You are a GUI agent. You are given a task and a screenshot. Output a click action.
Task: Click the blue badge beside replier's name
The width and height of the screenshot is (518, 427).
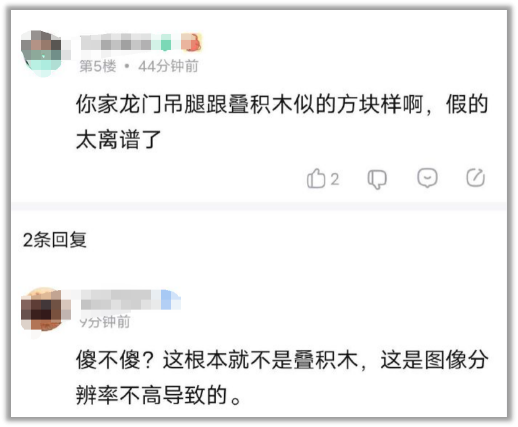[170, 299]
